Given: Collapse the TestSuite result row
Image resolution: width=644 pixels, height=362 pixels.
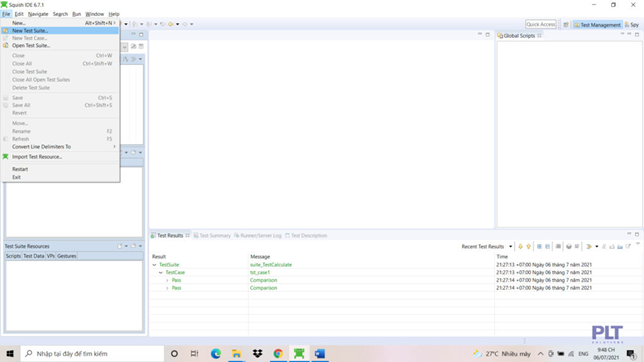Looking at the screenshot, I should coord(154,265).
